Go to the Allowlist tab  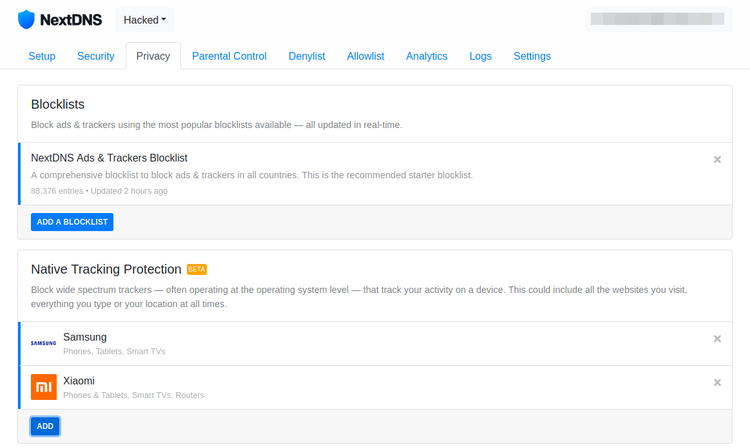365,56
